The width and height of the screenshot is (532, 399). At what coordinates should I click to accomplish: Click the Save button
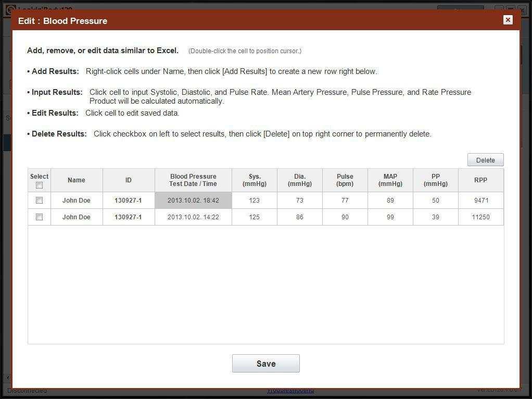pyautogui.click(x=265, y=364)
